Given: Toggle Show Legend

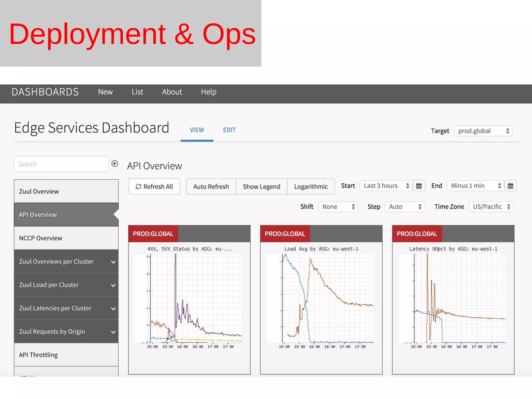Looking at the screenshot, I should 262,187.
